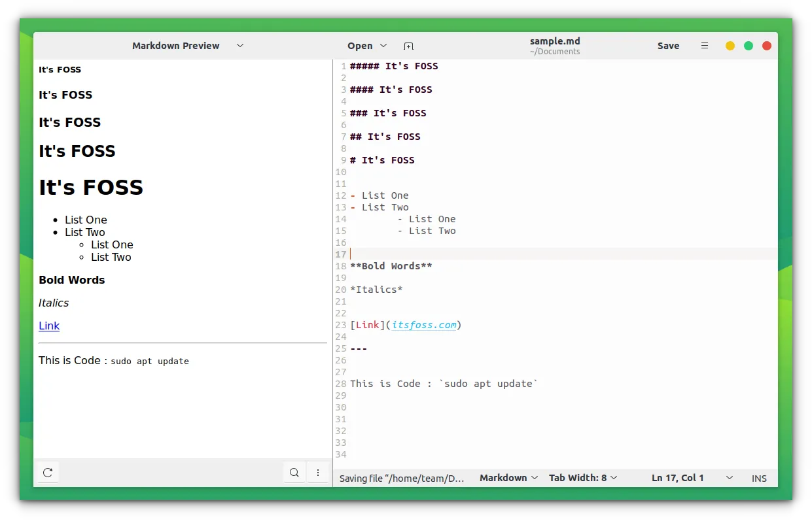The height and width of the screenshot is (521, 812).
Task: Open search in the preview panel
Action: (294, 473)
